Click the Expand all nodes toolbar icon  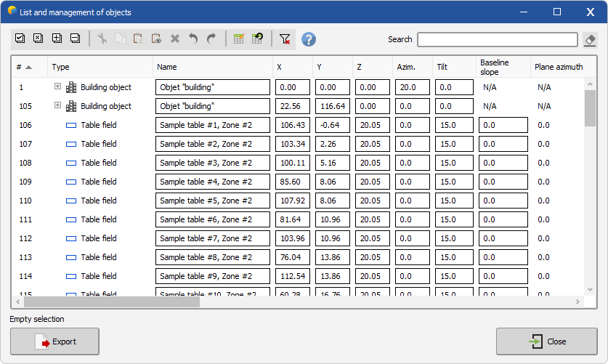pos(57,39)
